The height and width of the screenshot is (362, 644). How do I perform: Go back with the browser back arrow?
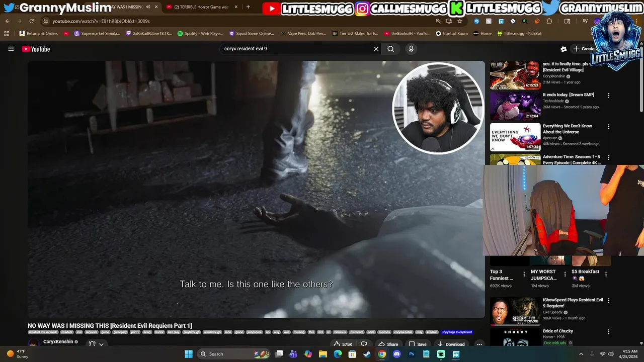coord(7,21)
